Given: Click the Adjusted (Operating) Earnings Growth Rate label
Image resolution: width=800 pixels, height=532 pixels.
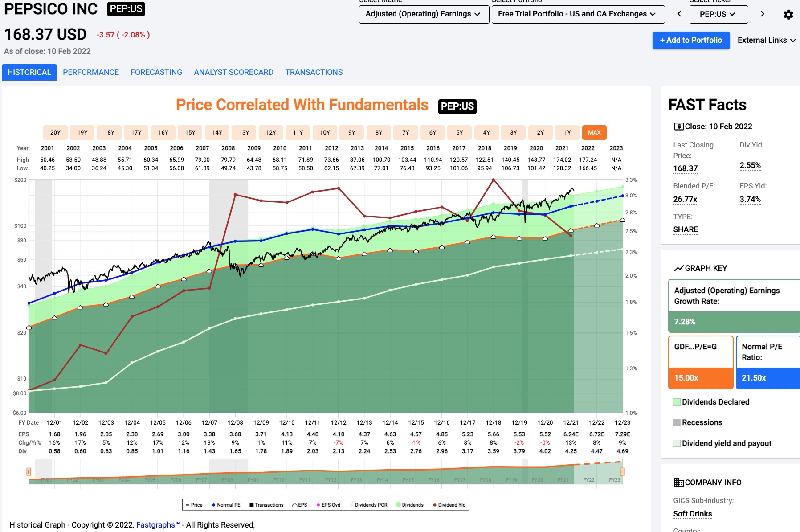Looking at the screenshot, I should point(727,296).
